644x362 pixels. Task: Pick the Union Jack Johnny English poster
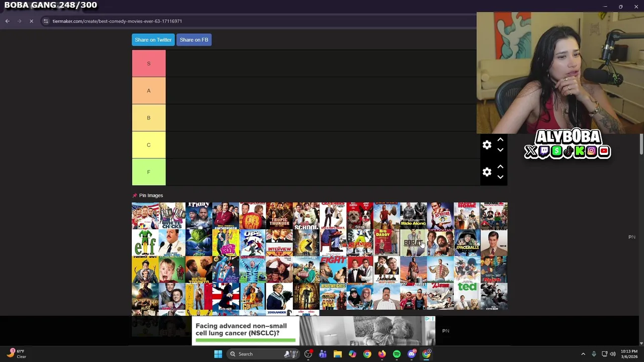(x=225, y=296)
